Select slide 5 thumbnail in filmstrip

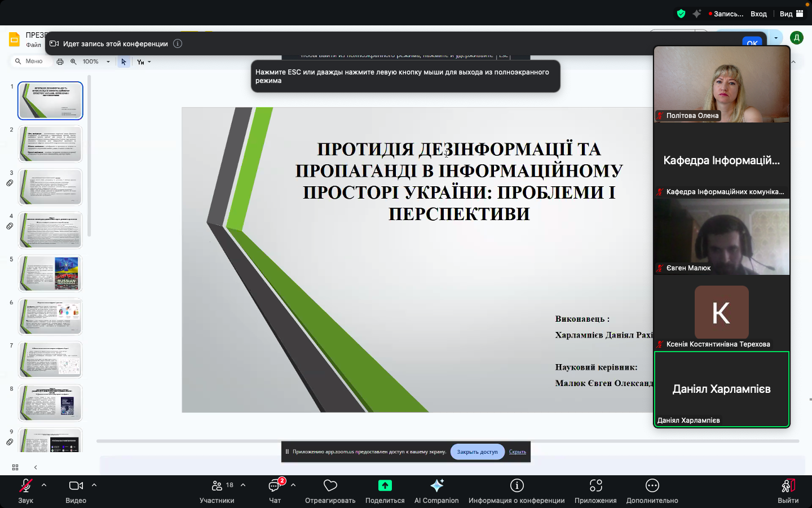[51, 273]
